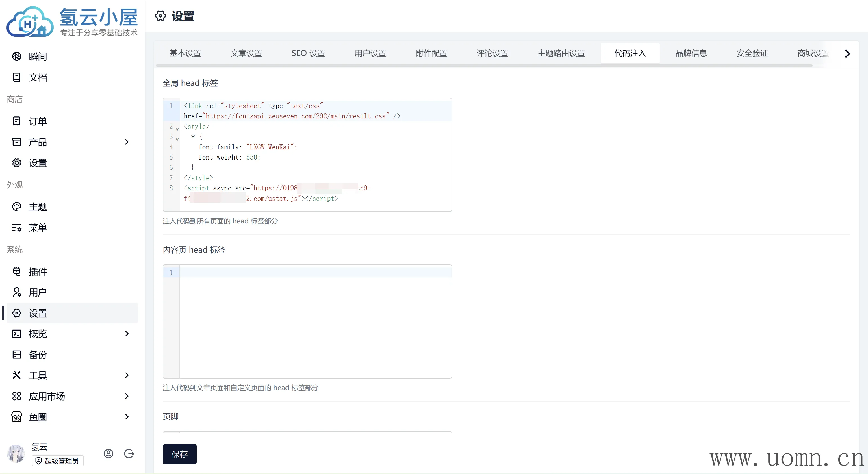Switch to the 品牌信息 tab

click(691, 53)
